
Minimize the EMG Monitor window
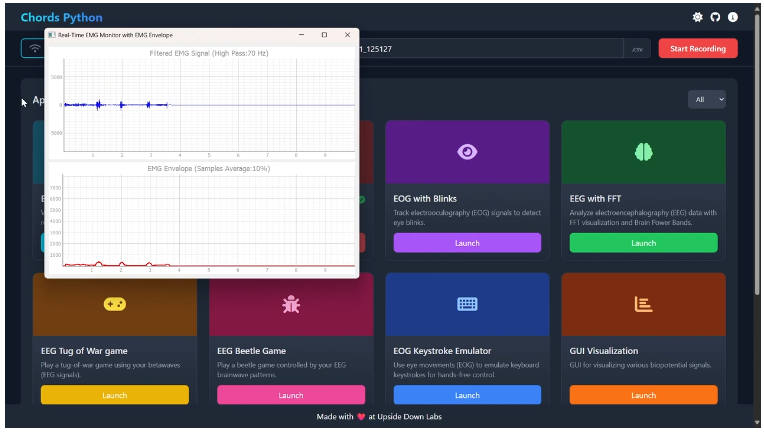[x=302, y=35]
